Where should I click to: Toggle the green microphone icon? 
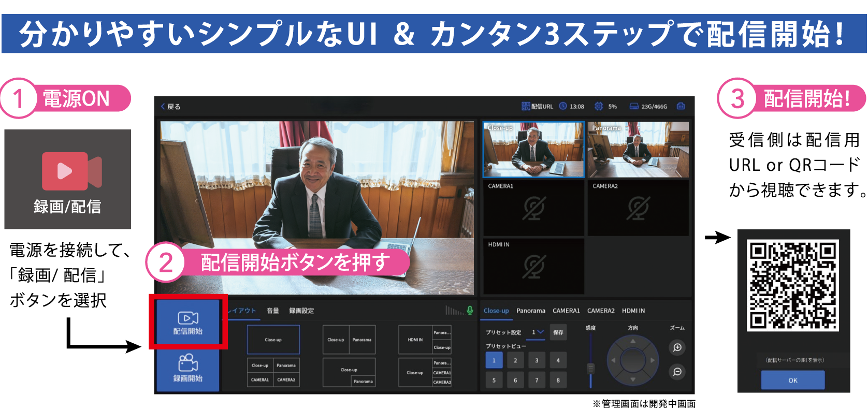470,310
